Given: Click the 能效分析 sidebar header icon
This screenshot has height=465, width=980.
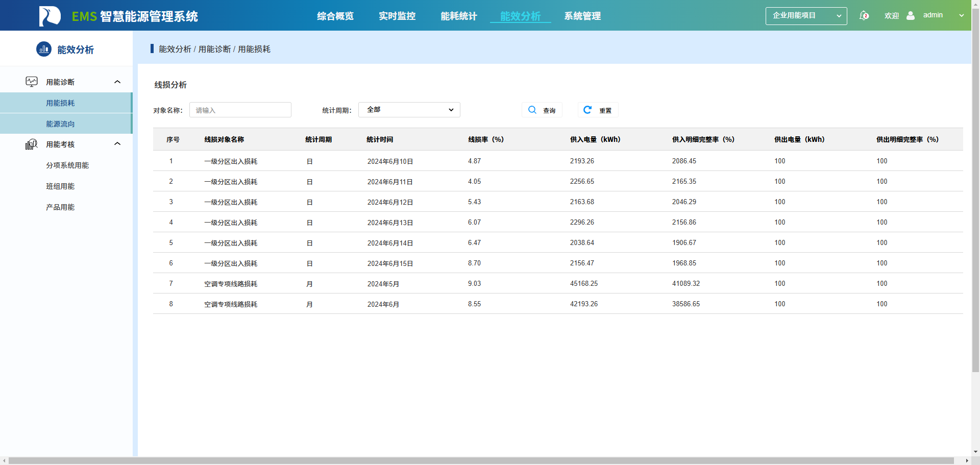Looking at the screenshot, I should pyautogui.click(x=44, y=49).
